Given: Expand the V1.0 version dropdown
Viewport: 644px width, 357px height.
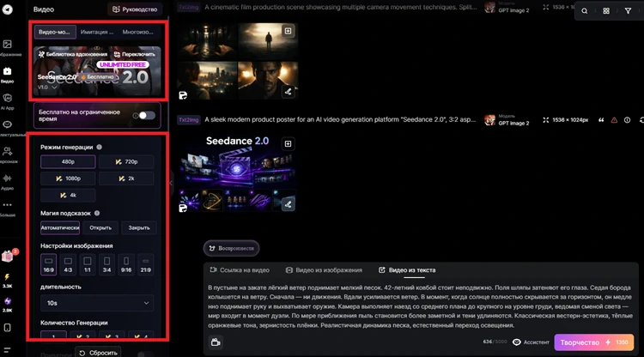Looking at the screenshot, I should (x=47, y=88).
